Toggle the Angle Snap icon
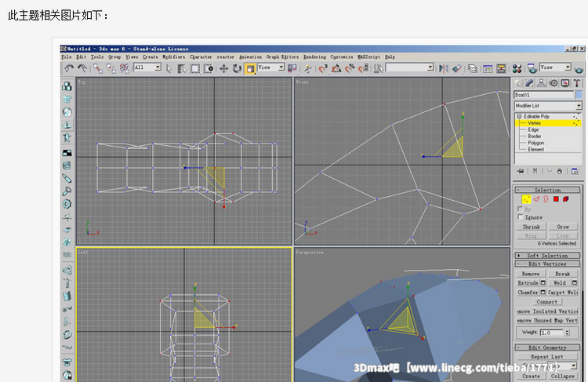The image size is (588, 382). pyautogui.click(x=336, y=69)
